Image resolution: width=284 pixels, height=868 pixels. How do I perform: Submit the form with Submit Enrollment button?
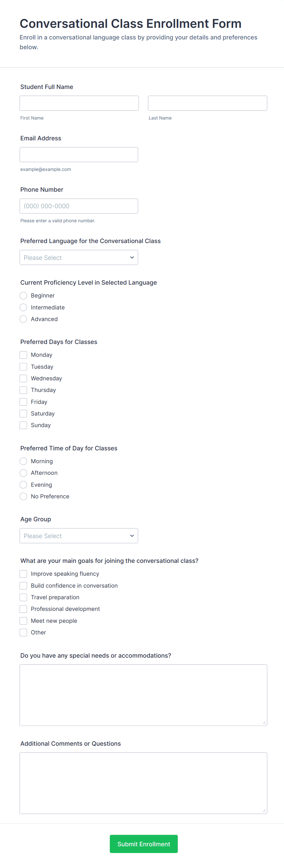pyautogui.click(x=144, y=844)
